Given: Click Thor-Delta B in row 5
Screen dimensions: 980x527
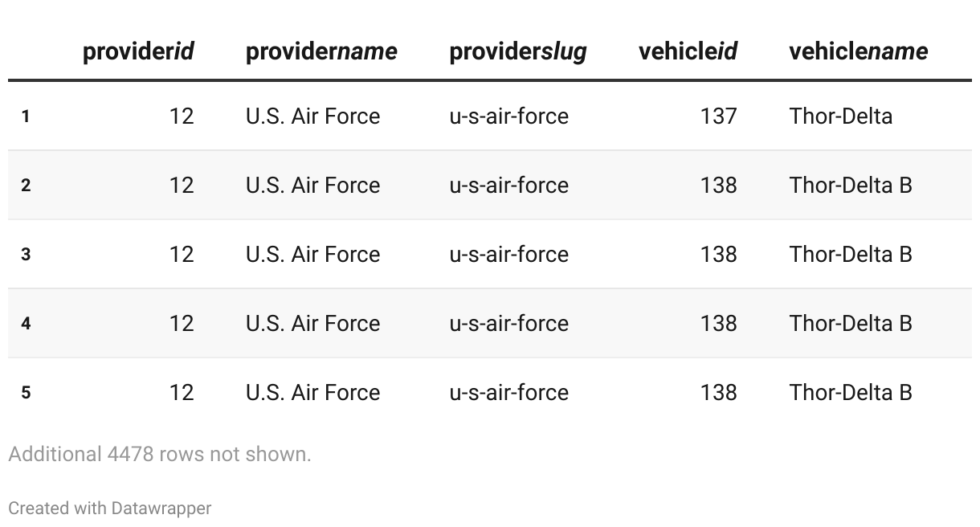Looking at the screenshot, I should coord(851,393).
